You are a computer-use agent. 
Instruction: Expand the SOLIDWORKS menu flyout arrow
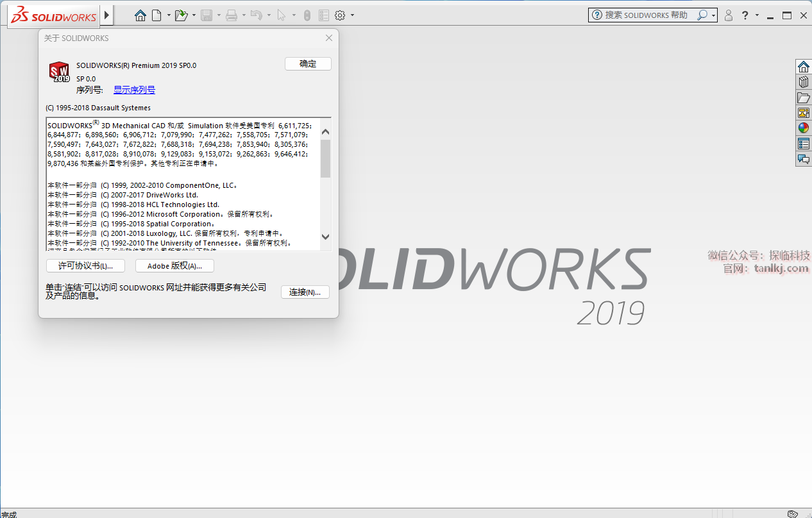click(x=106, y=15)
